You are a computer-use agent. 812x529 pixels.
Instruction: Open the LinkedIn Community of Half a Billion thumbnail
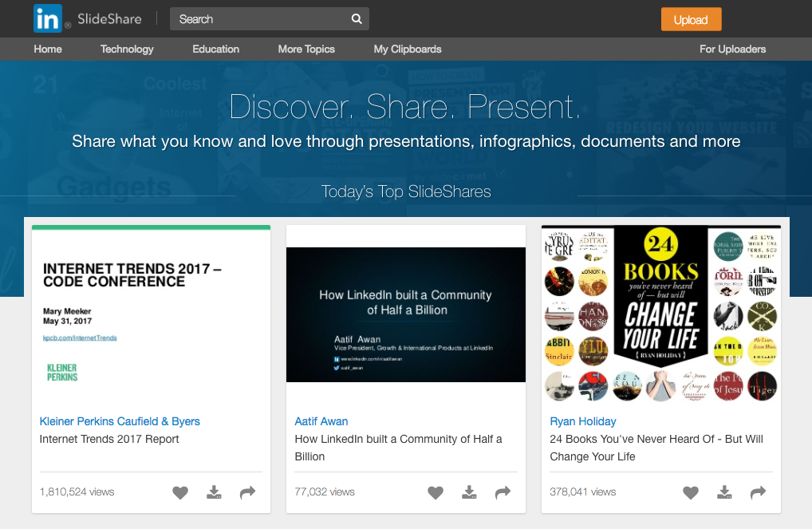(406, 315)
